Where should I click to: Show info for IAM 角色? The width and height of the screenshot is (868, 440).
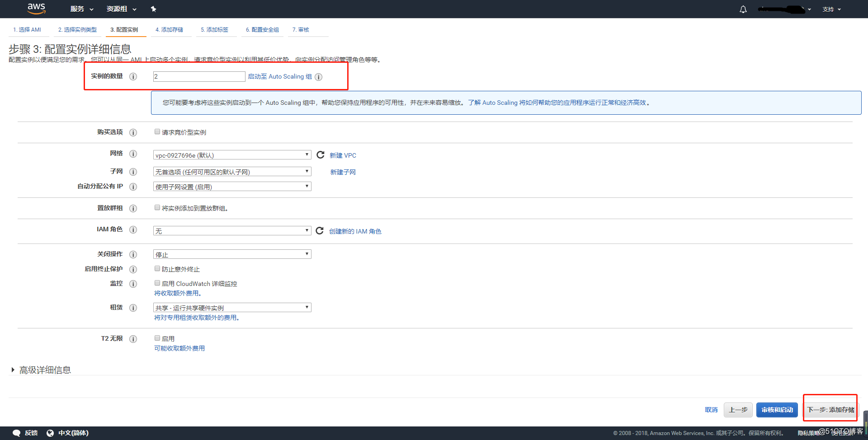click(133, 229)
